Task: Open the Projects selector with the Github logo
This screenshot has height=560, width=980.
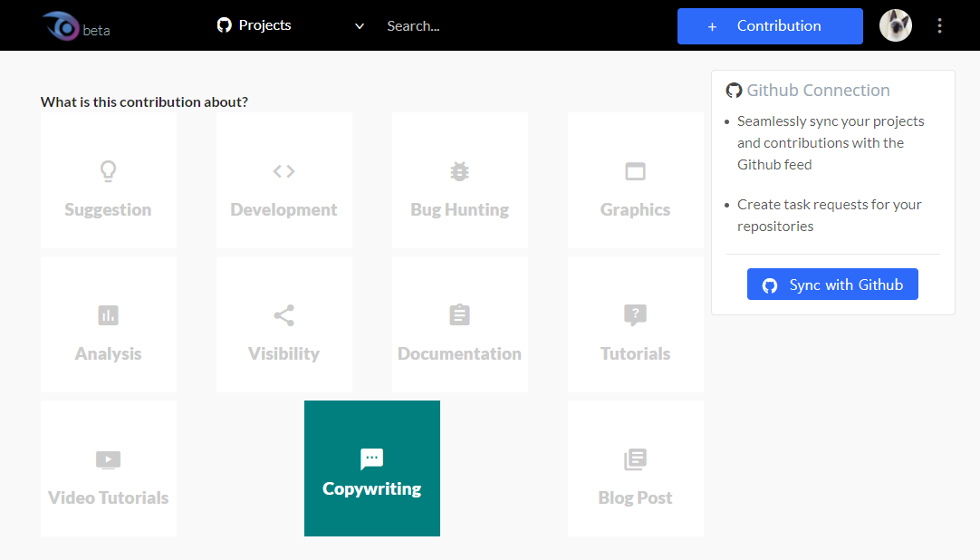Action: tap(255, 25)
